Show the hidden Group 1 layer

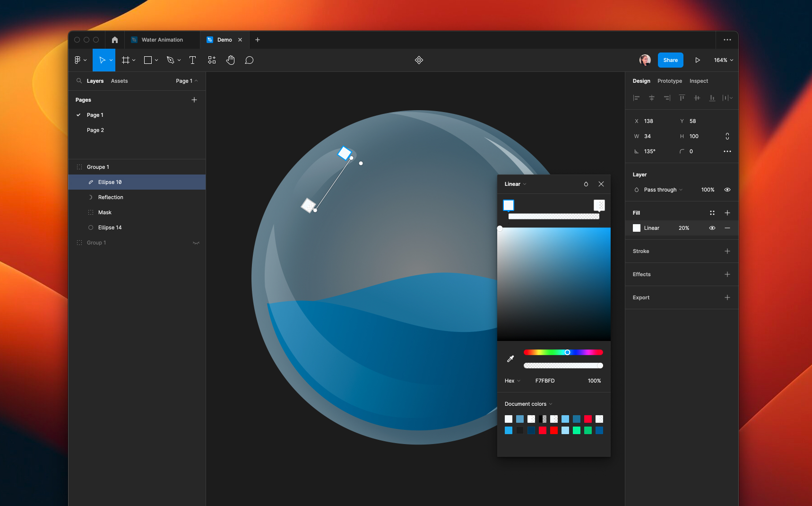(x=196, y=243)
